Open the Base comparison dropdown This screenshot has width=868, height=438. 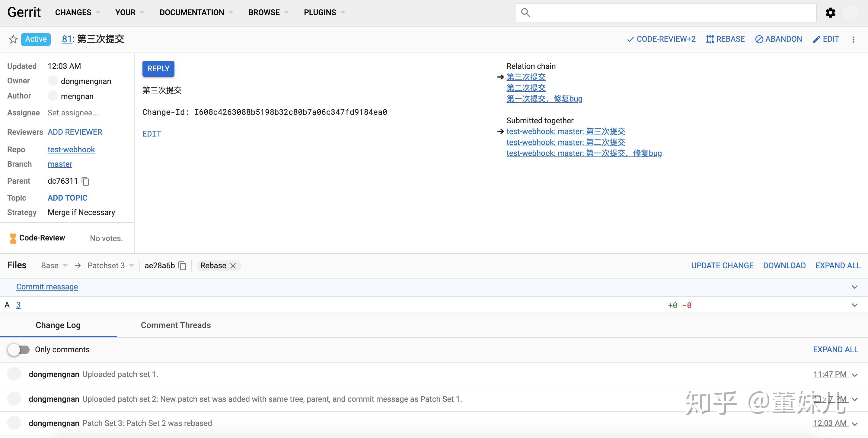pos(54,265)
